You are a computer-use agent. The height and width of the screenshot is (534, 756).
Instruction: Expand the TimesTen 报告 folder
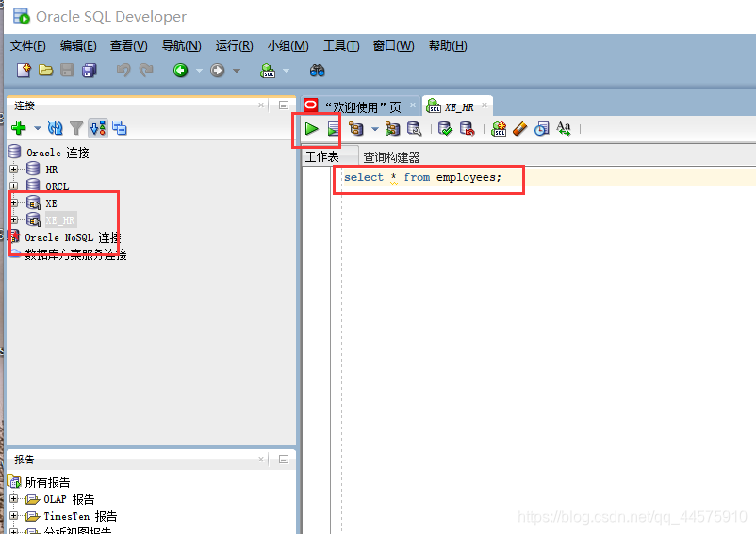14,516
